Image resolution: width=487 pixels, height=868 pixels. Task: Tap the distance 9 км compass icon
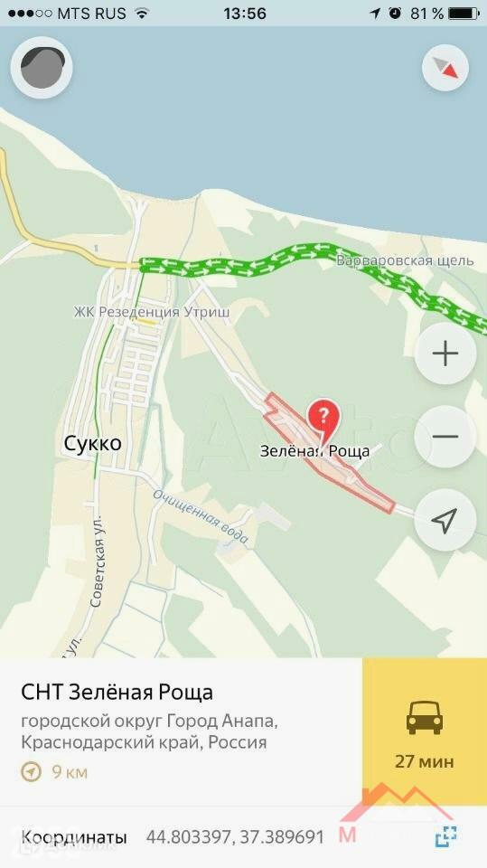coord(31,771)
